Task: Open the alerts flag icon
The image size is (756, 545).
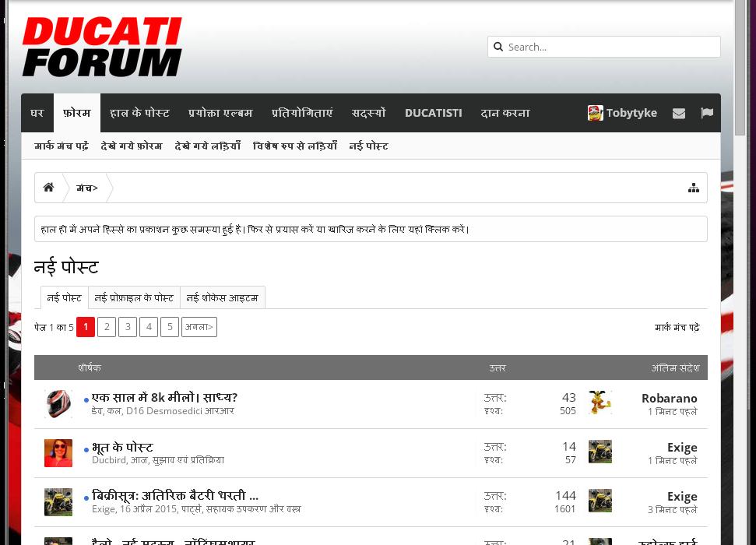Action: point(707,113)
